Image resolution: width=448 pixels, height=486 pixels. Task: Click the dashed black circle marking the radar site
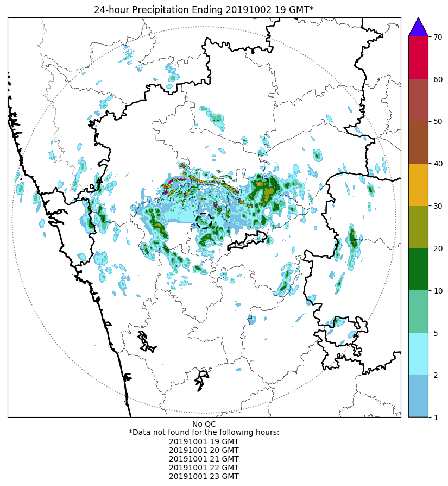pos(204,221)
